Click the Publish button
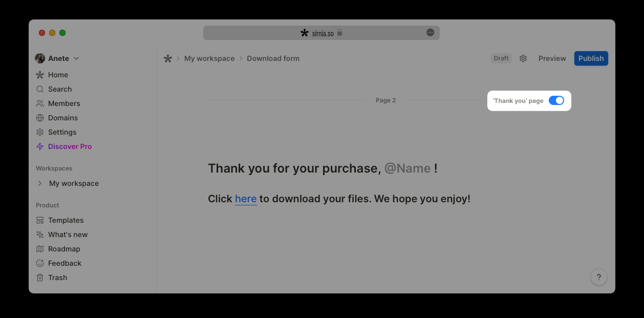Image resolution: width=644 pixels, height=318 pixels. [x=591, y=58]
